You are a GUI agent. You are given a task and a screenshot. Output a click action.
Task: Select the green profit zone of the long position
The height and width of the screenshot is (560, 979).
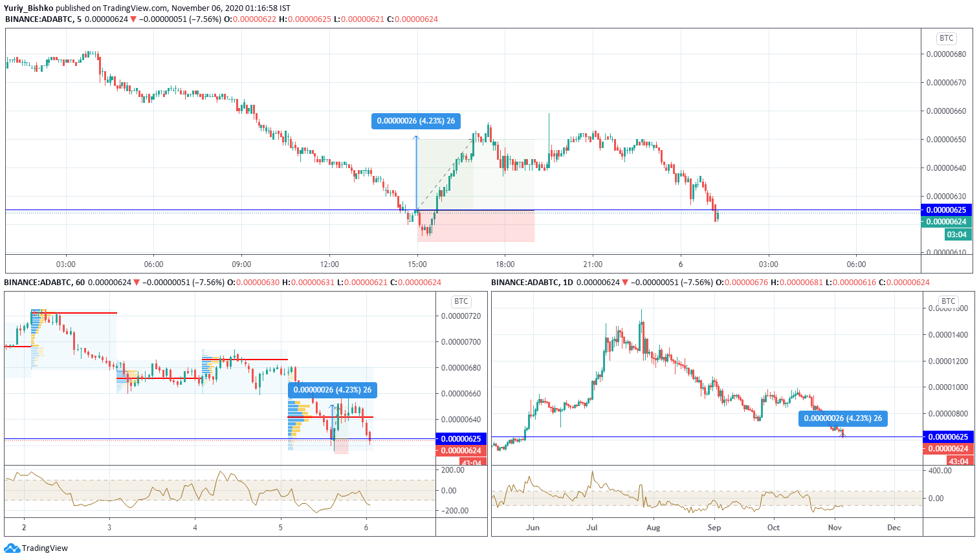click(476, 175)
